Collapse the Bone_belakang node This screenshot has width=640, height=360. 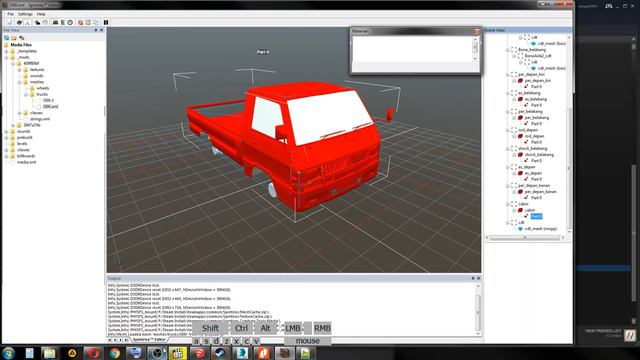(x=508, y=50)
